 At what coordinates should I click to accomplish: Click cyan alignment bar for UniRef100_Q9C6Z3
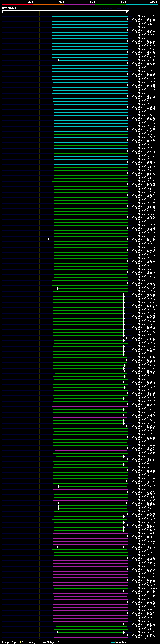(90, 16)
